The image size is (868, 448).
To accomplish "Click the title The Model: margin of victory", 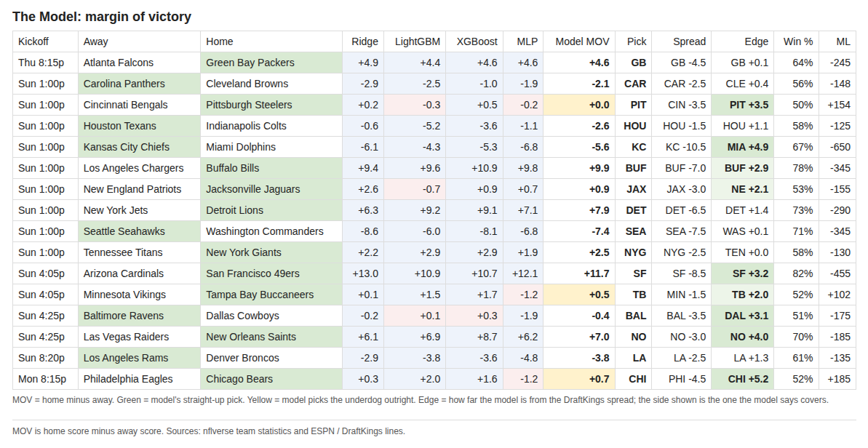I will 102,17.
